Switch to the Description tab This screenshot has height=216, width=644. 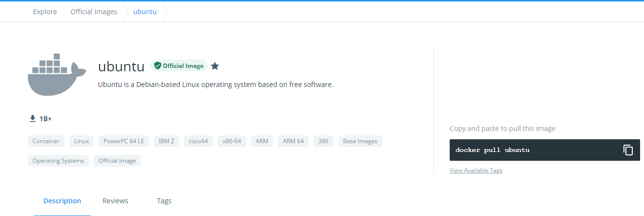(x=62, y=201)
